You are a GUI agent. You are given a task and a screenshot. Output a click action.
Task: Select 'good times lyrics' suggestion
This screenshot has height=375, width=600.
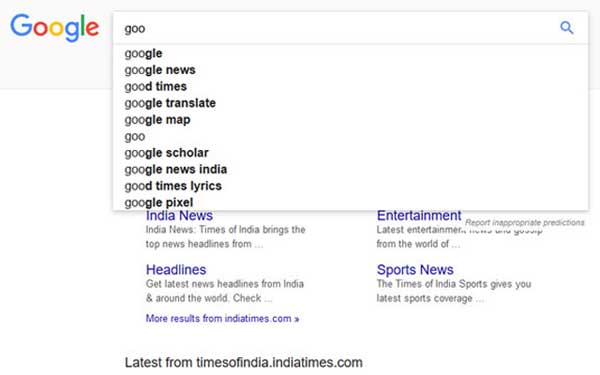tap(351, 186)
